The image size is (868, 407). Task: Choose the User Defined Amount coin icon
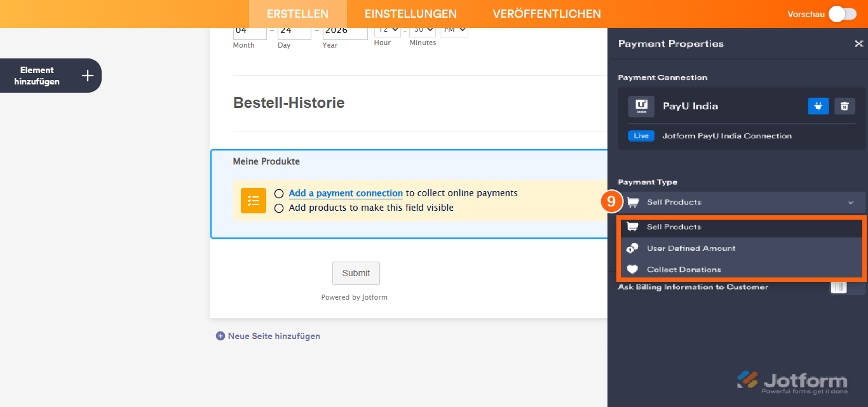(x=632, y=248)
